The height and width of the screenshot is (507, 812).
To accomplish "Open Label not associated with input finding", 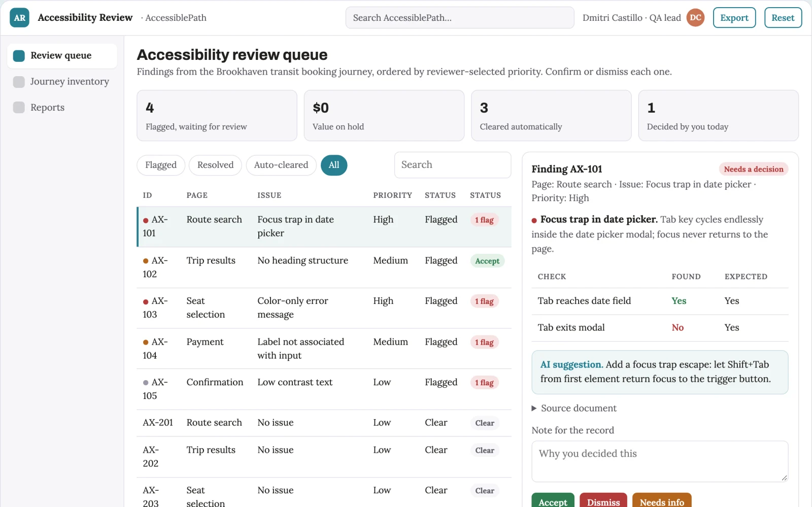I will (x=324, y=349).
